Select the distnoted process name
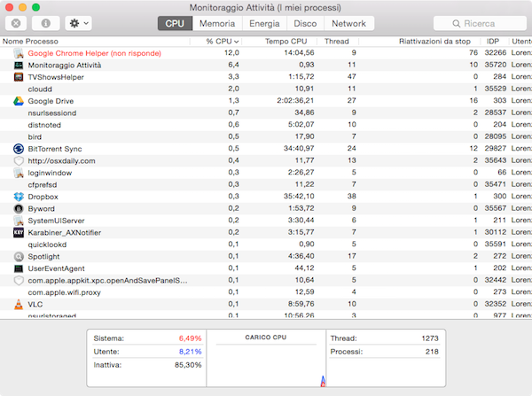Screen dimensions: 532x396 point(44,125)
